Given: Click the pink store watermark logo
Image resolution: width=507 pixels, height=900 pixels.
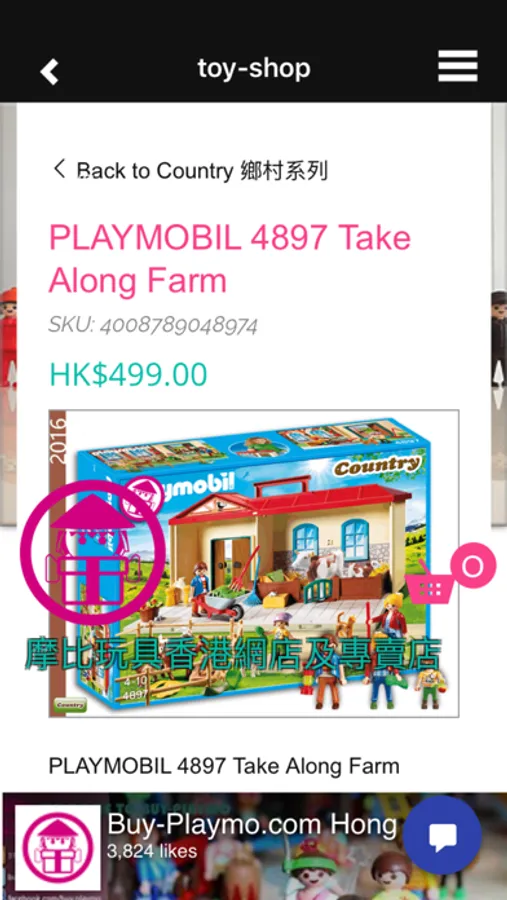Looking at the screenshot, I should 93,552.
